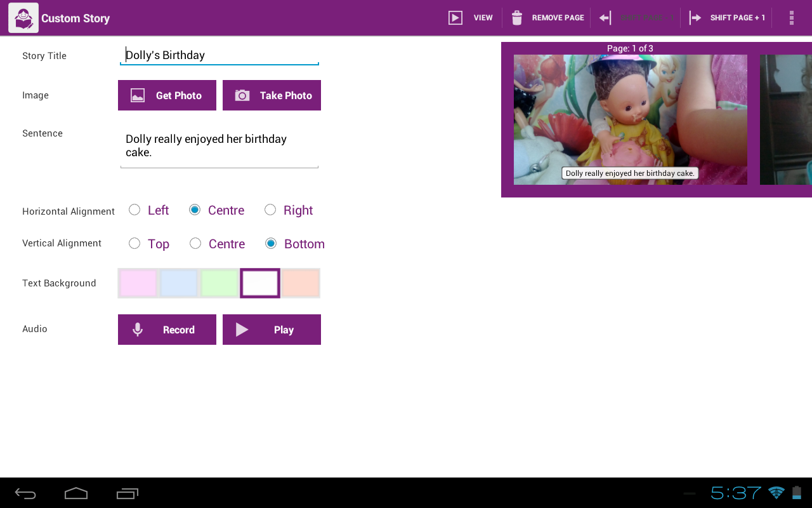Click the 'Text Background' label
Image resolution: width=812 pixels, height=508 pixels.
[x=59, y=283]
